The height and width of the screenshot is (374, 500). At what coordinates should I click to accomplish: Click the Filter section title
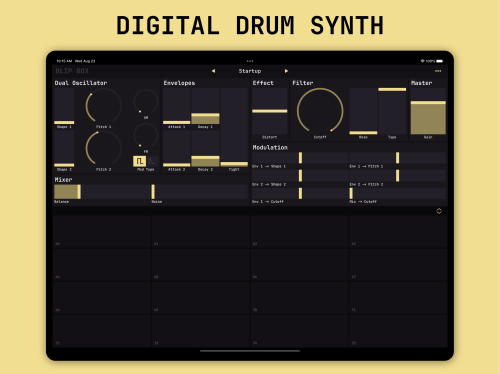303,83
